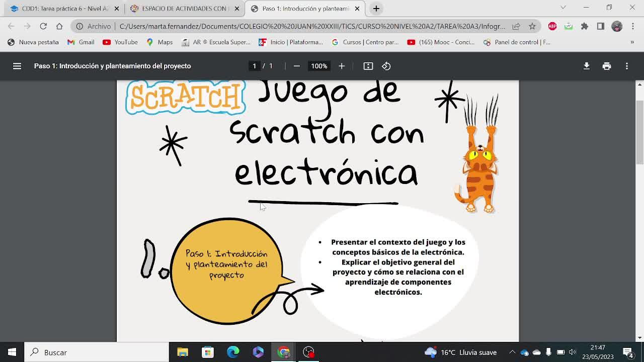Screen dimensions: 644x362
Task: Fit the PDF to page
Action: [x=368, y=66]
